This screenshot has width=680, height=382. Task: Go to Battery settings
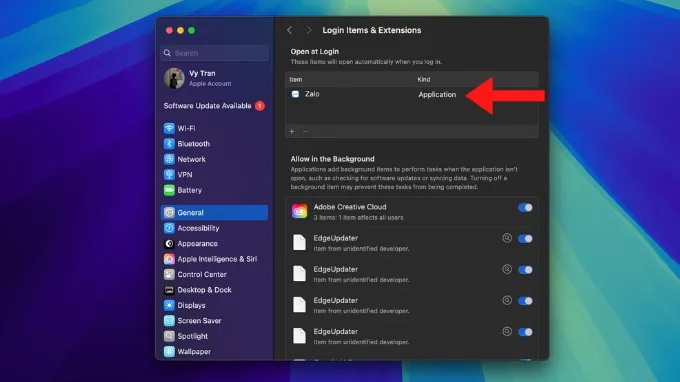(215, 190)
